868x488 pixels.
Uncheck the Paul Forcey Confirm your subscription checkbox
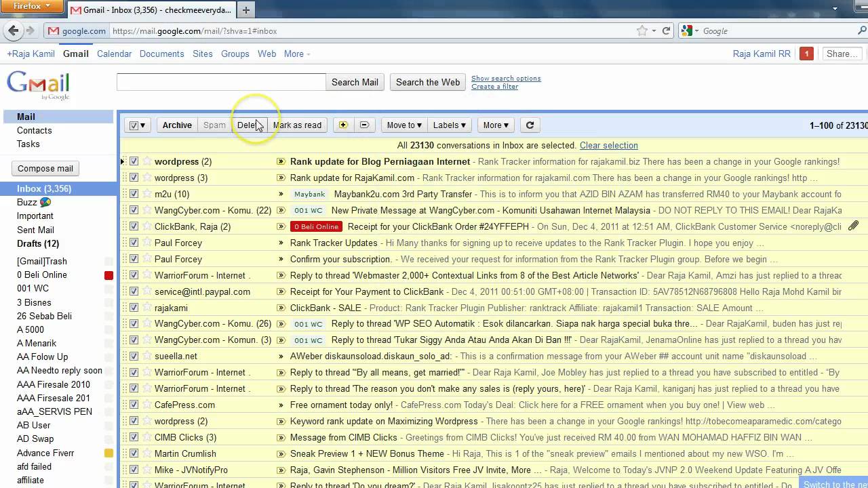click(134, 259)
